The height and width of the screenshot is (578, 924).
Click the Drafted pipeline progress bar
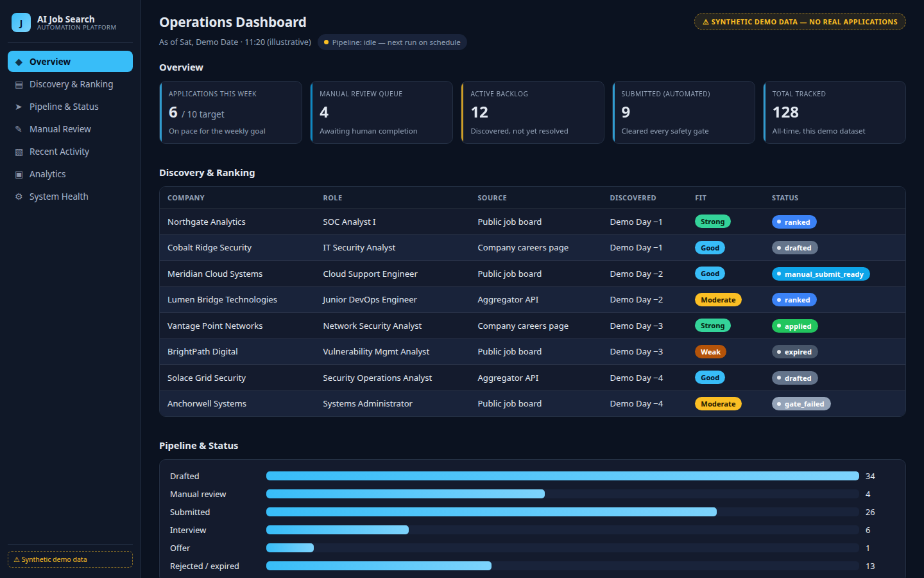563,476
